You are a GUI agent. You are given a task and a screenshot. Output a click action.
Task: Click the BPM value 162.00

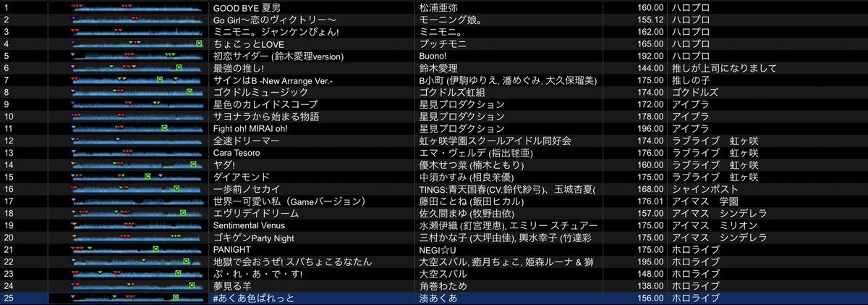pyautogui.click(x=650, y=32)
